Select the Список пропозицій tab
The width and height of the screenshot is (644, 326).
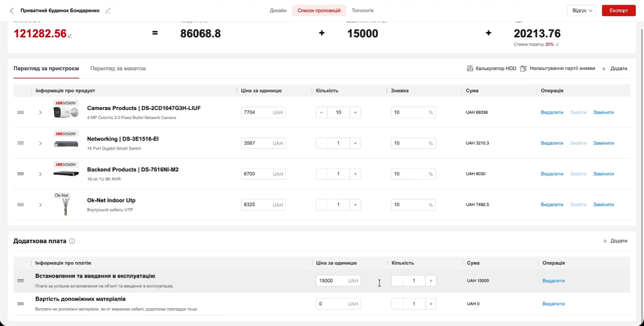click(x=319, y=11)
